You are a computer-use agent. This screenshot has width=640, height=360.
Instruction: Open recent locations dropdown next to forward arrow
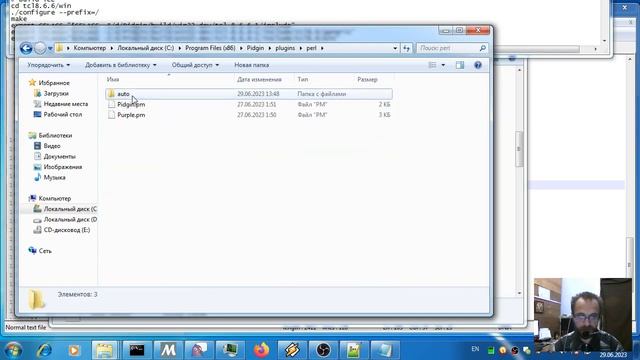click(50, 49)
